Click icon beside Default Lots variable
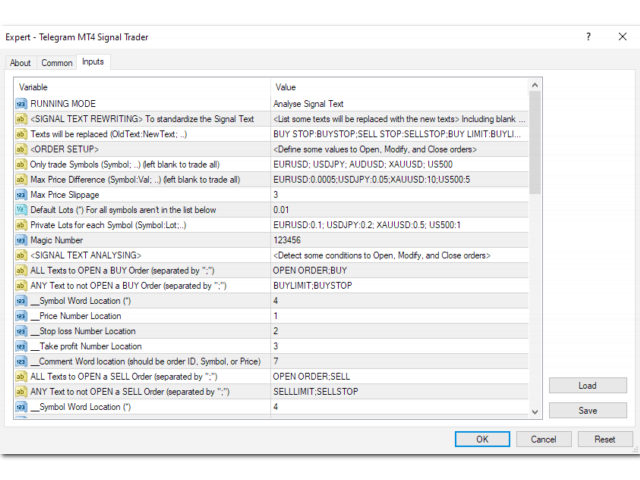640x480 pixels. [x=21, y=210]
